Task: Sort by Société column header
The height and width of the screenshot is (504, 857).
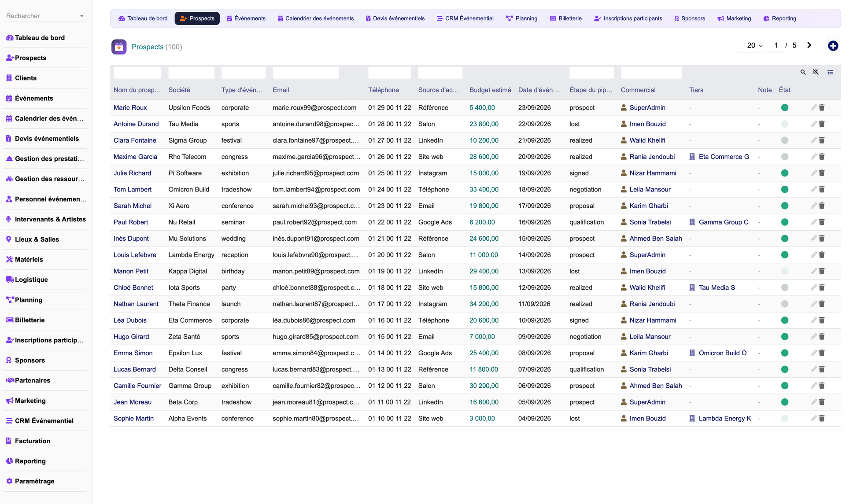Action: click(179, 90)
